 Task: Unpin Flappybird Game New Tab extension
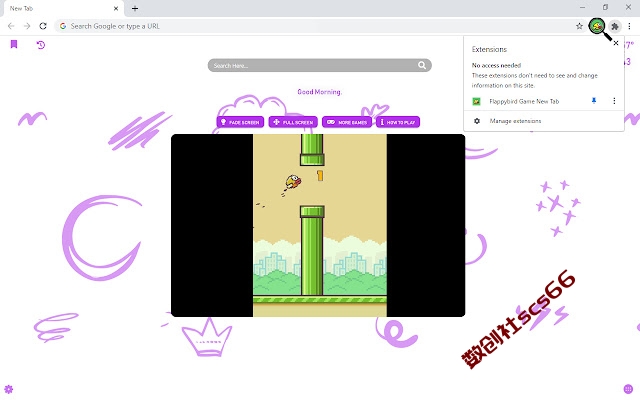[594, 101]
